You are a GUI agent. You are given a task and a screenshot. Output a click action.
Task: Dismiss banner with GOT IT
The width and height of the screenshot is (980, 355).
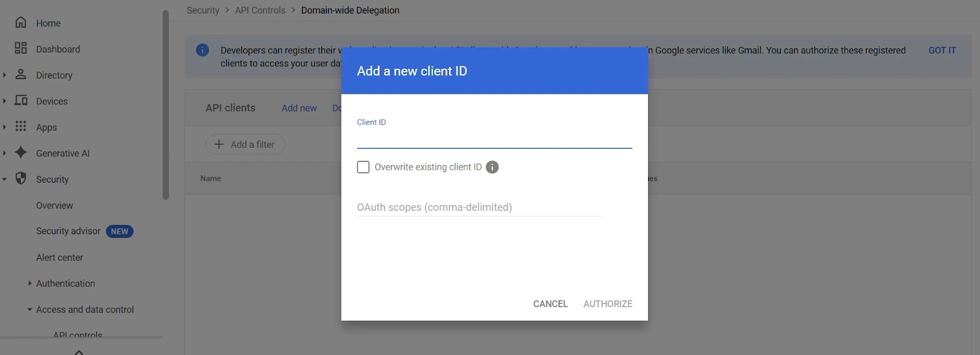[942, 50]
